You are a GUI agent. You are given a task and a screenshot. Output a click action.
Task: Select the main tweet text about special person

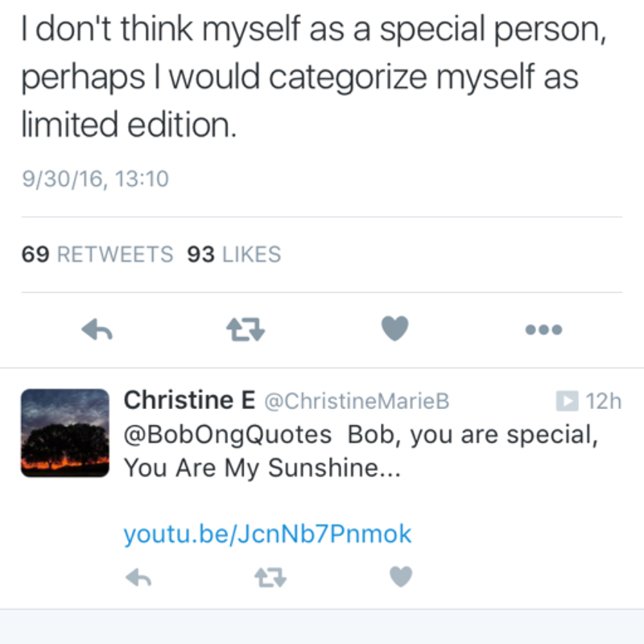tap(306, 78)
